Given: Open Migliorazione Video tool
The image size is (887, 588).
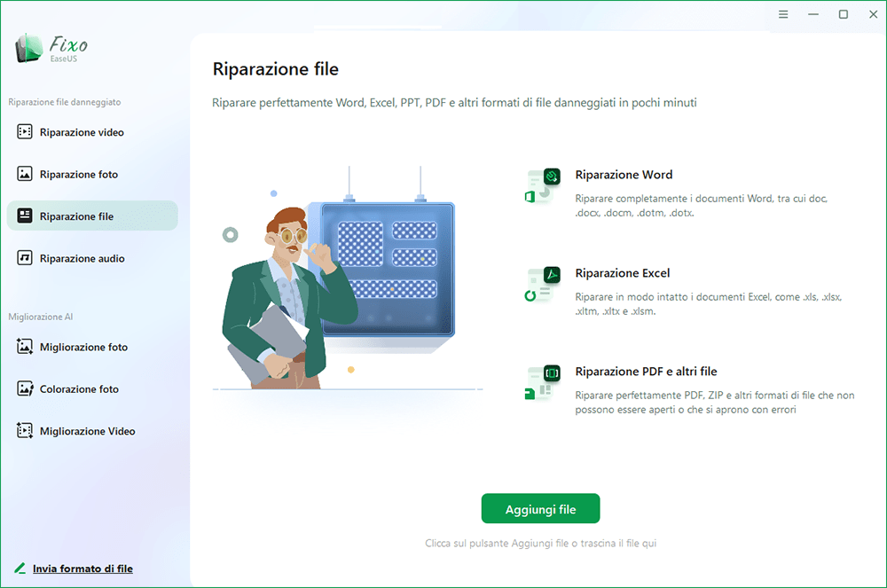Looking at the screenshot, I should click(x=92, y=430).
